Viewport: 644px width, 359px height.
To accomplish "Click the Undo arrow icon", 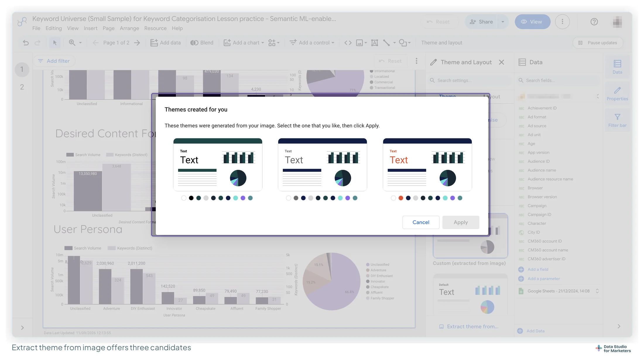I will tap(26, 43).
